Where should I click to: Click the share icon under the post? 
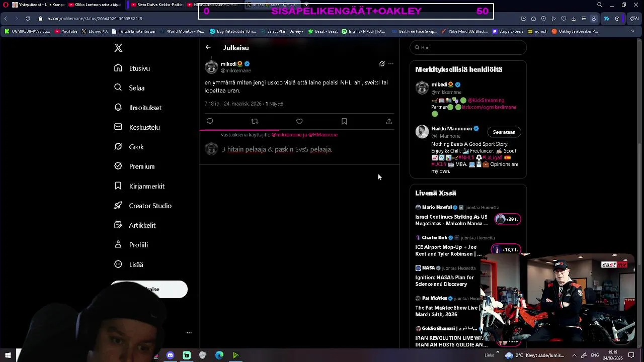tap(389, 121)
